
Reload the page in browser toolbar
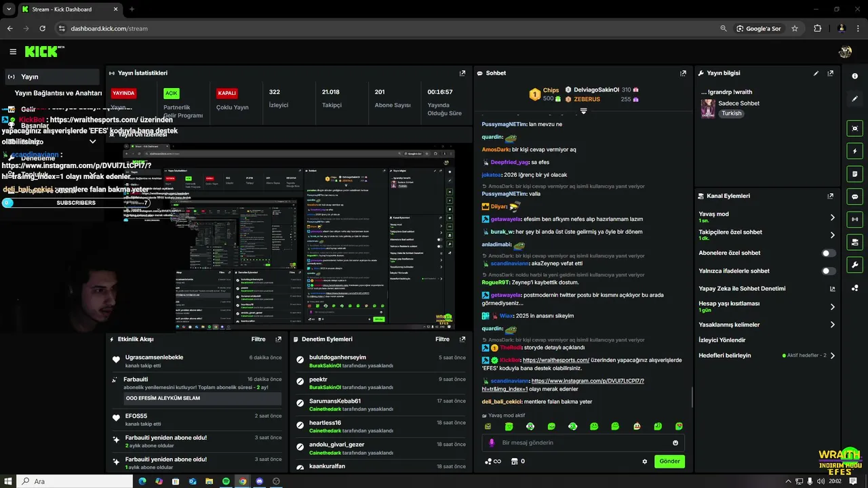[x=42, y=28]
